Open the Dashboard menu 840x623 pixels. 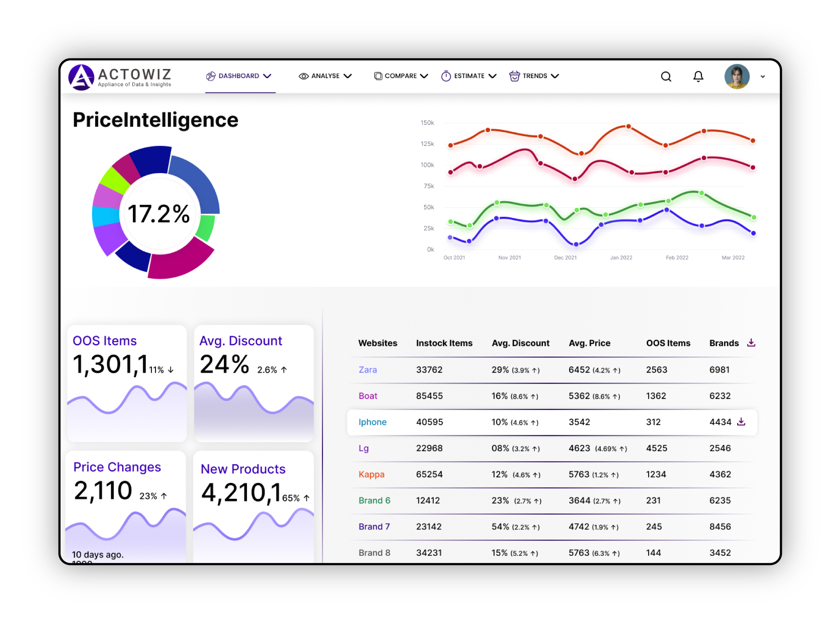239,76
